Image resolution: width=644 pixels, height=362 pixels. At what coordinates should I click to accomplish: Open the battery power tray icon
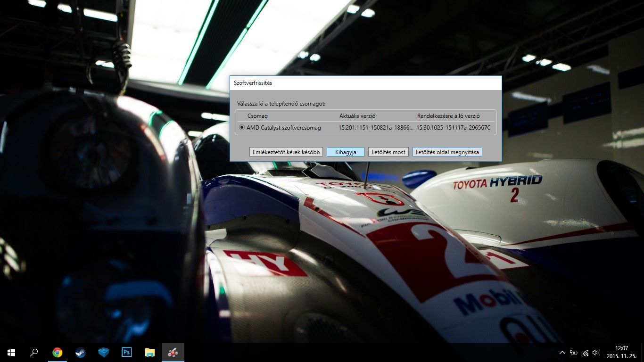[x=574, y=352]
